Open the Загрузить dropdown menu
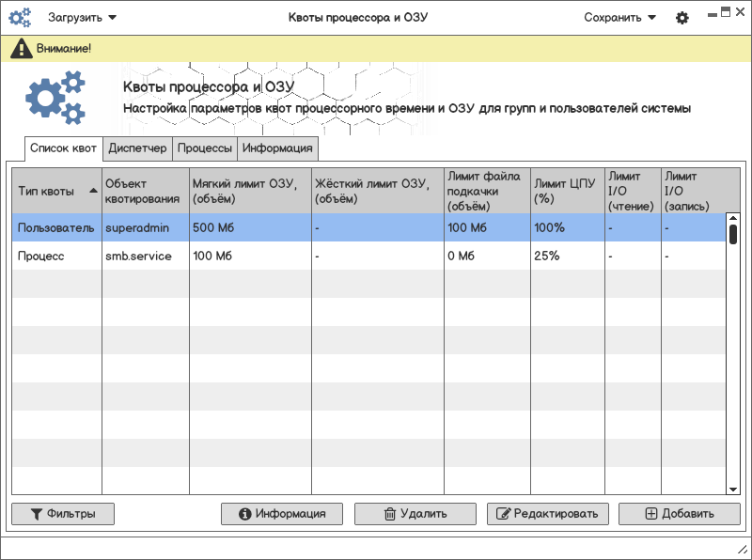752x560 pixels. coord(83,18)
